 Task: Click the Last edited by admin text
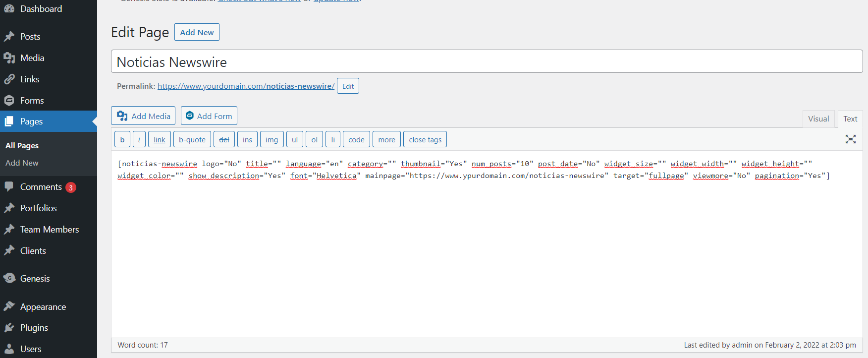(x=770, y=345)
